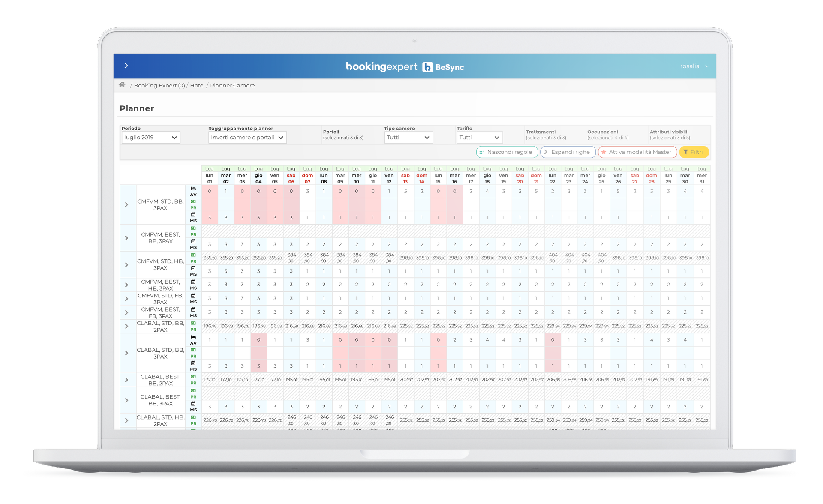Click the CLABAL BEST BB 2PAX price 177,10 on lun 01
Screen dimensions: 823x504
point(210,380)
